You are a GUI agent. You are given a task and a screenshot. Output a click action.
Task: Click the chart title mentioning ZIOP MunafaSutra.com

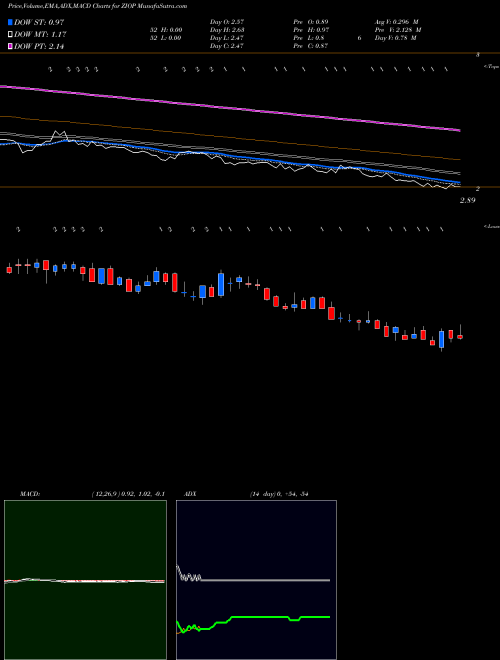click(98, 6)
